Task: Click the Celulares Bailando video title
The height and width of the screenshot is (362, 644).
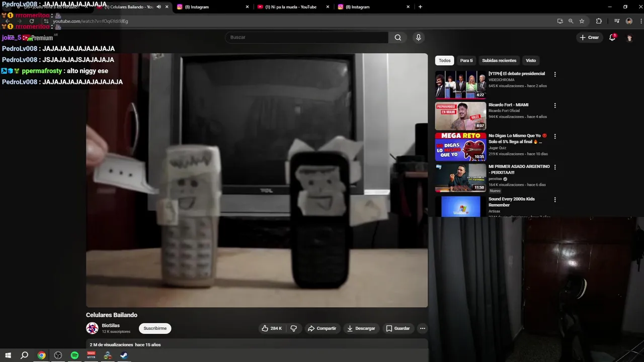Action: click(112, 315)
